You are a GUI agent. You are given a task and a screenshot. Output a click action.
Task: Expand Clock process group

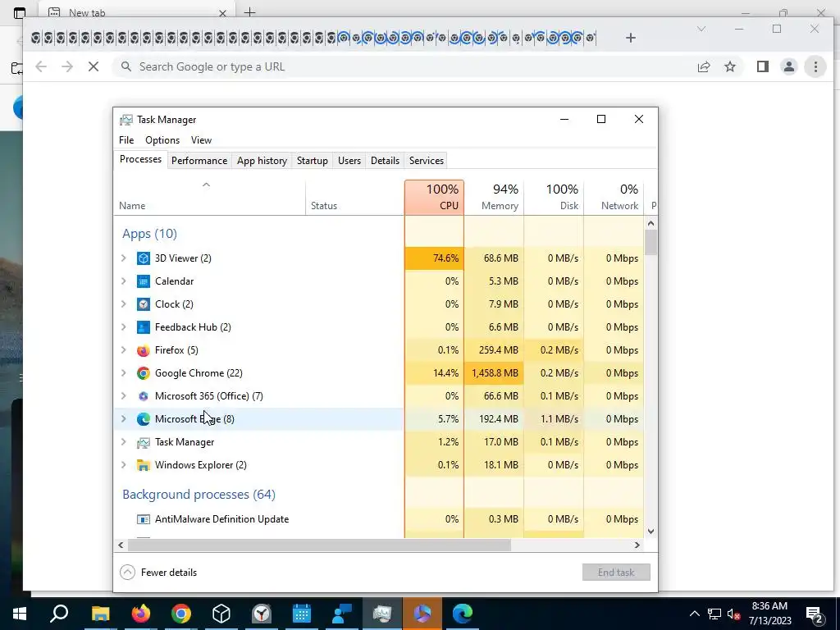click(124, 304)
